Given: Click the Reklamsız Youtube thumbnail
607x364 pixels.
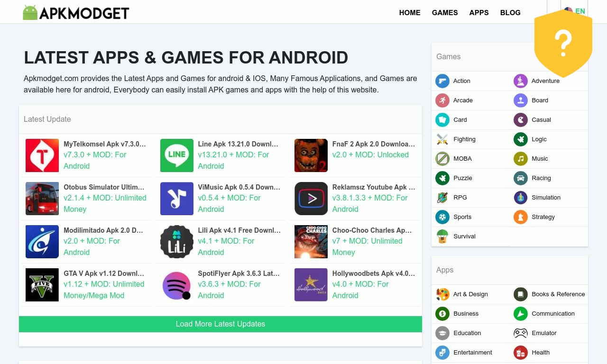Looking at the screenshot, I should pos(311,199).
